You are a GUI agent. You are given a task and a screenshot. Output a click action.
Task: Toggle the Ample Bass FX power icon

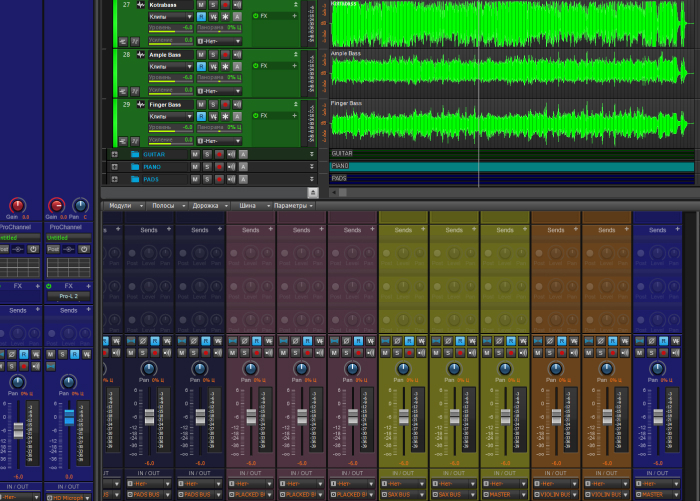(255, 66)
